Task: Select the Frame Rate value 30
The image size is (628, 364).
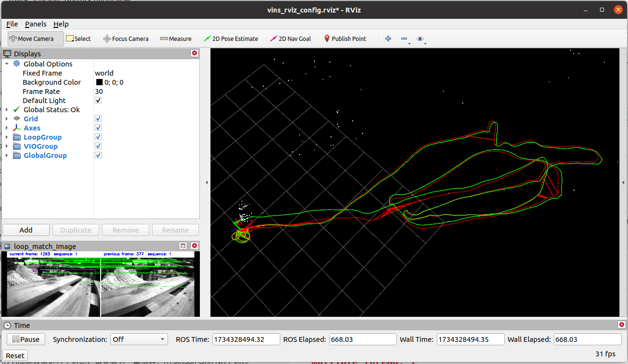Action: (99, 91)
